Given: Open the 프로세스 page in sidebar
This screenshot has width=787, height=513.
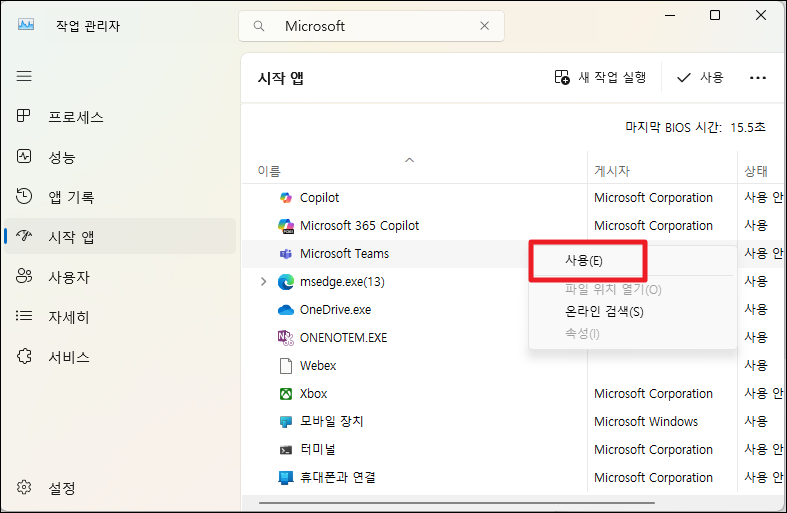Looking at the screenshot, I should (x=120, y=116).
